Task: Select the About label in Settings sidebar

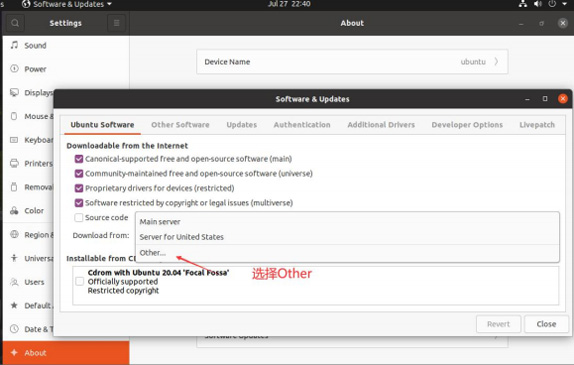Action: click(x=35, y=353)
